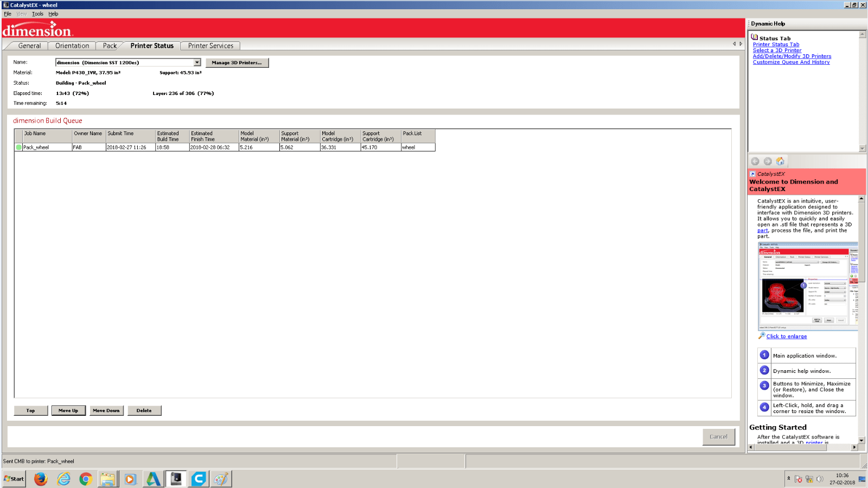Open Printer Status Tab help link
Screen dimensions: 868x488
click(x=776, y=45)
